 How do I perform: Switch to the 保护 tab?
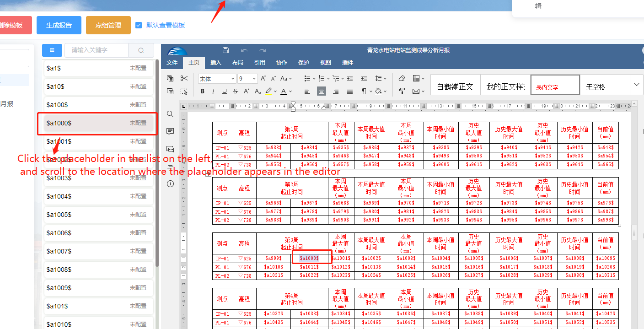coord(304,63)
